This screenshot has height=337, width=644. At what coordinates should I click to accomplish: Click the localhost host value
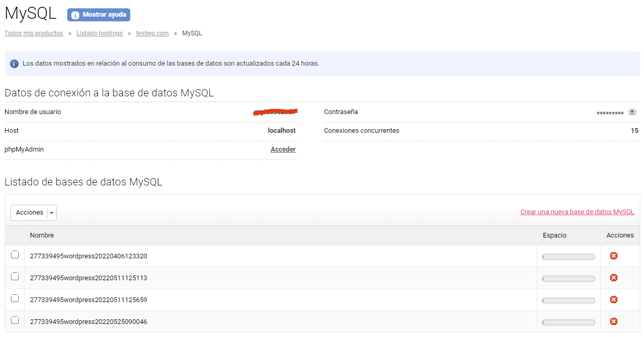(x=282, y=131)
